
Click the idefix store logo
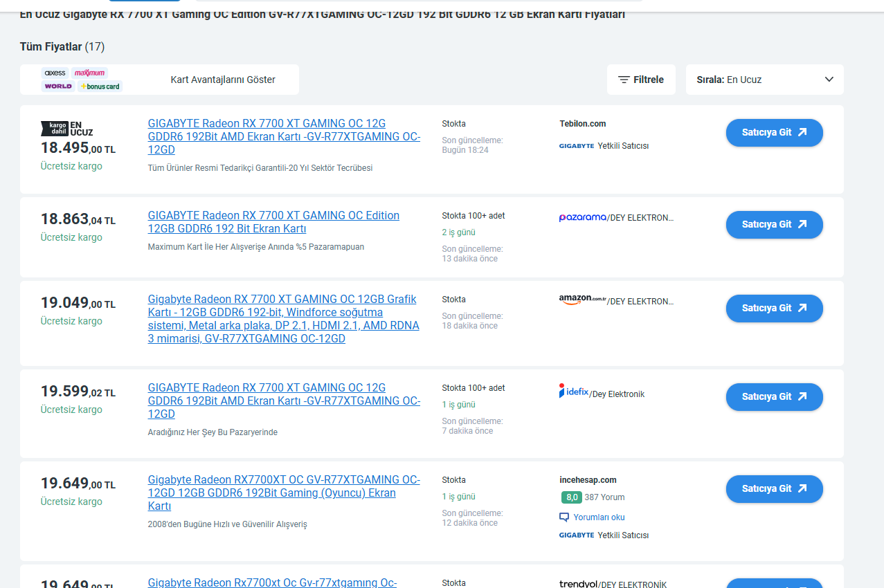pyautogui.click(x=574, y=391)
